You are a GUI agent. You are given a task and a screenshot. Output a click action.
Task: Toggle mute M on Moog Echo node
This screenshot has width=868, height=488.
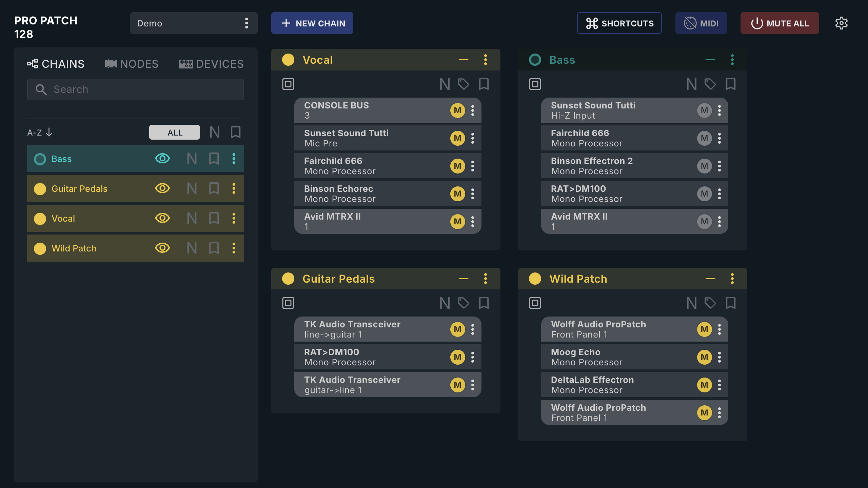point(704,357)
